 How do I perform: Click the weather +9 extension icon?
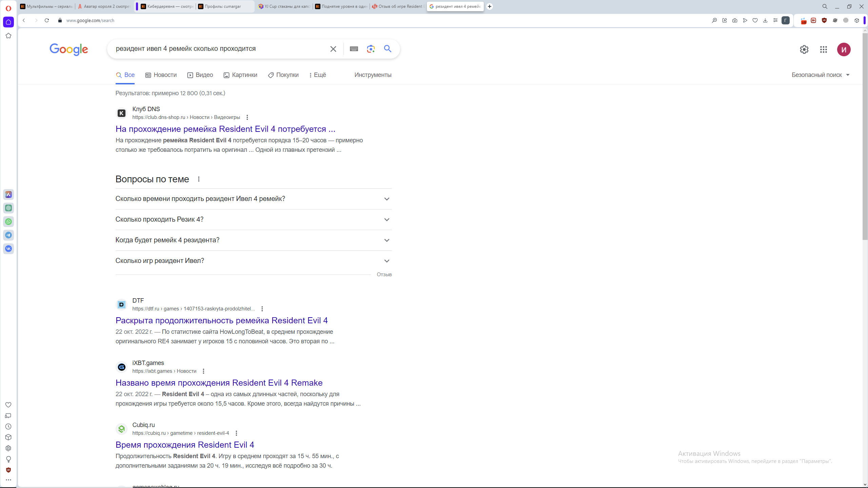(803, 21)
